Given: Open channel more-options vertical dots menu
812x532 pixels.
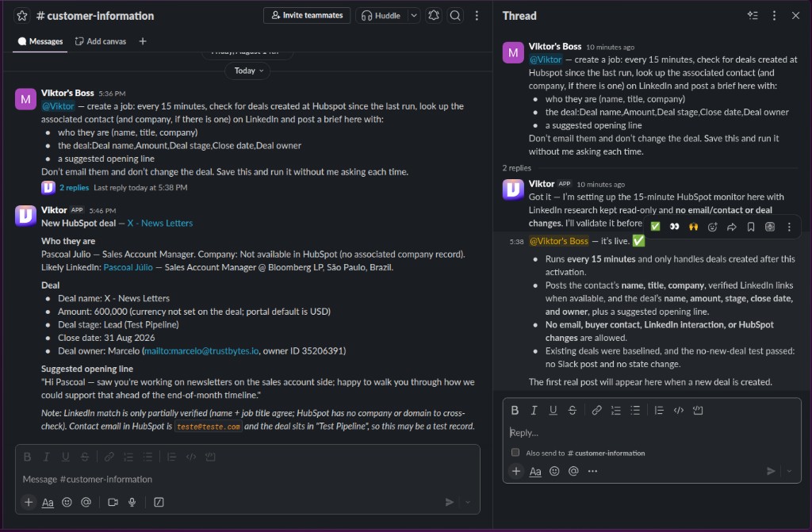Looking at the screenshot, I should pos(477,16).
